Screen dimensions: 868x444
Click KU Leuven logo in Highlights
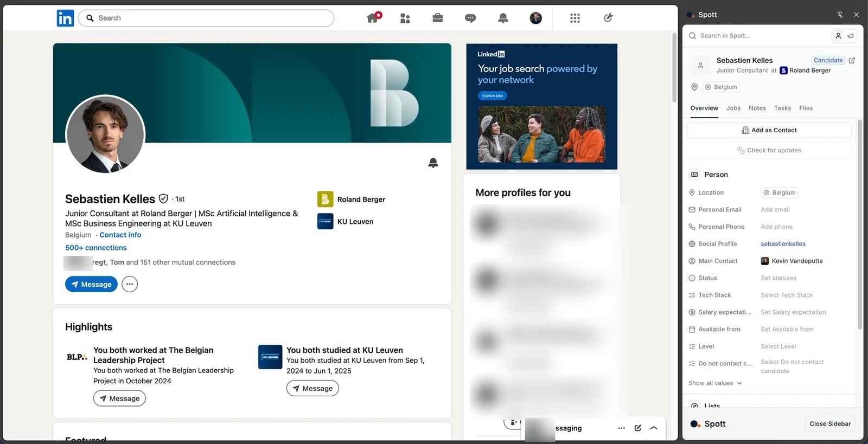tap(270, 357)
